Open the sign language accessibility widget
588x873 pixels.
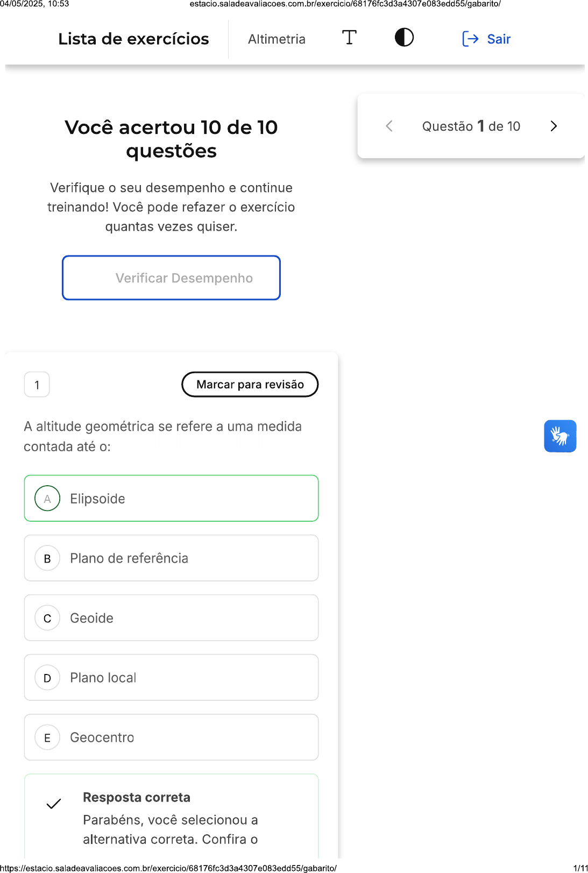point(559,436)
